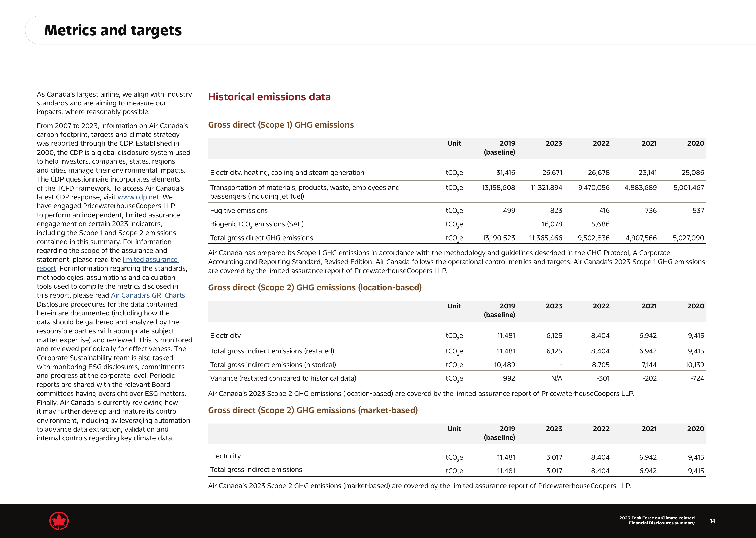This screenshot has width=756, height=538.
Task: Select the 2022 total 9,502,836
Action: point(593,238)
